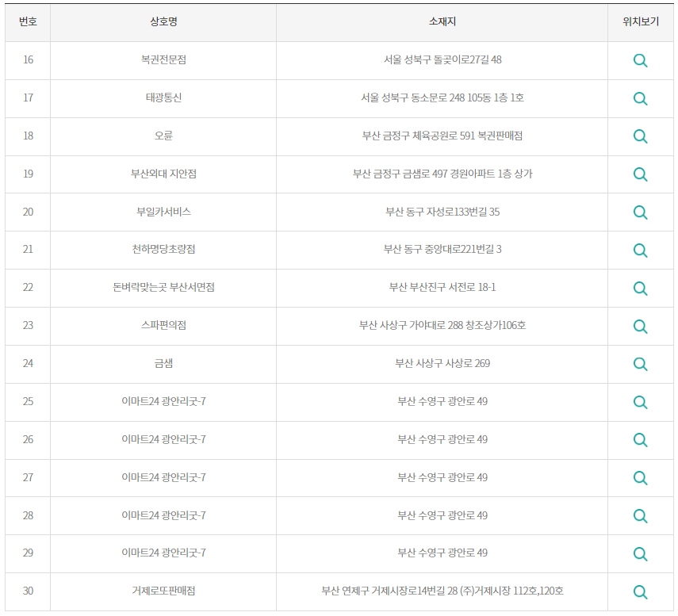
Task: Click address 서울 성북구 동소문로 248
Action: point(442,98)
